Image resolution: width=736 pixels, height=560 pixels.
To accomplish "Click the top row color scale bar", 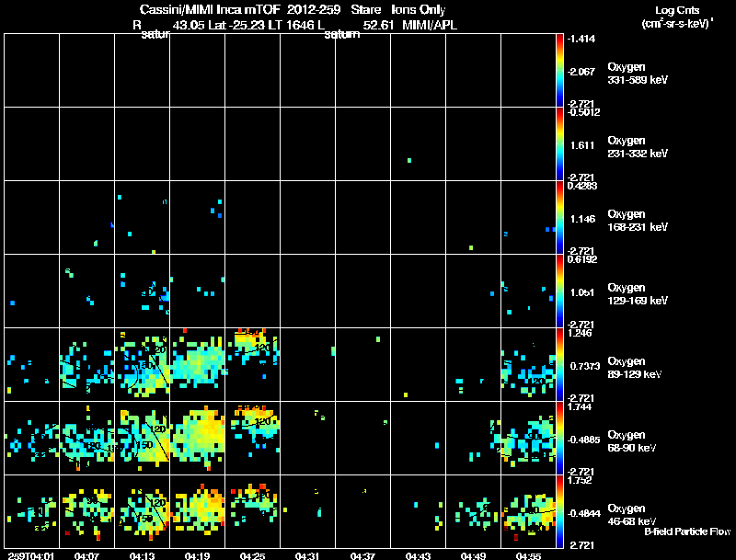I will click(x=559, y=71).
